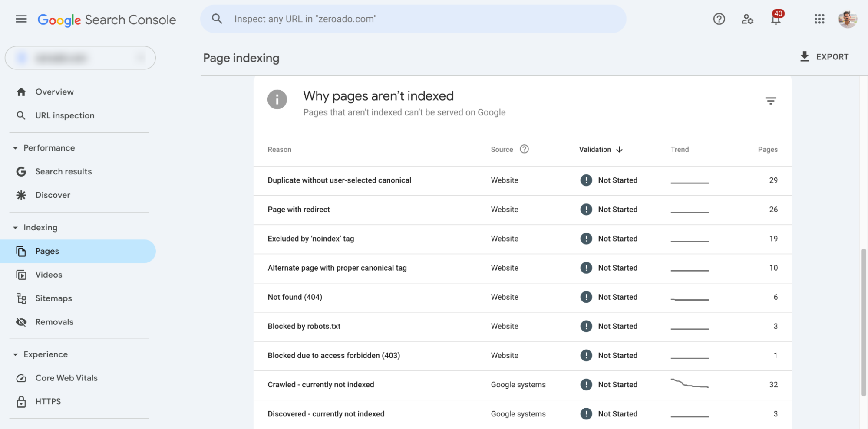Select Overview in the sidebar
Image resolution: width=868 pixels, height=429 pixels.
tap(54, 92)
